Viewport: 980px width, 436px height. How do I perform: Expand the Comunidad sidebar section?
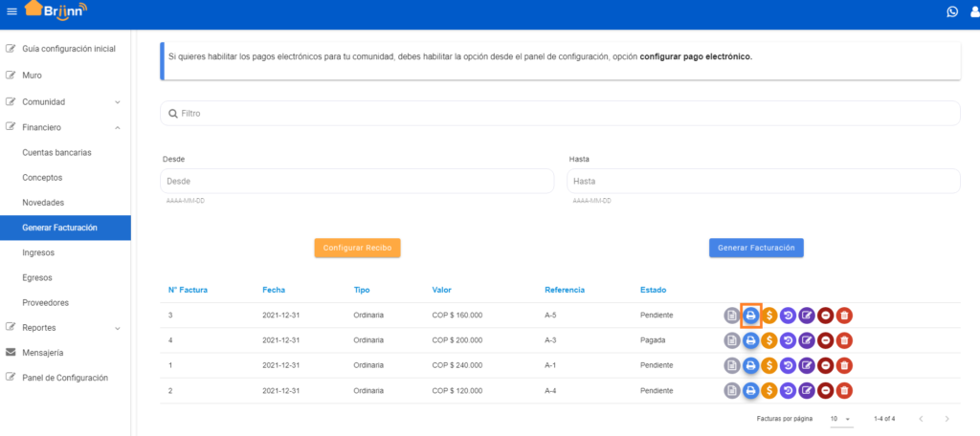(x=65, y=101)
